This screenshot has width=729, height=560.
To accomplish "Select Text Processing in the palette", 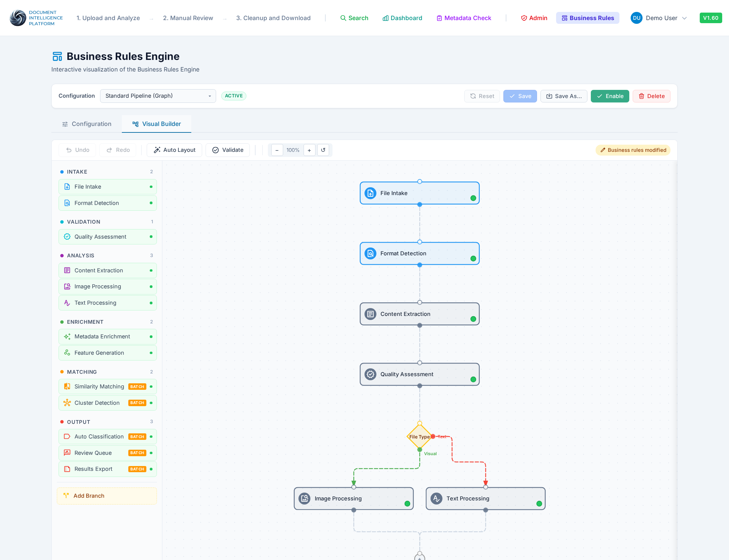I will (x=108, y=303).
